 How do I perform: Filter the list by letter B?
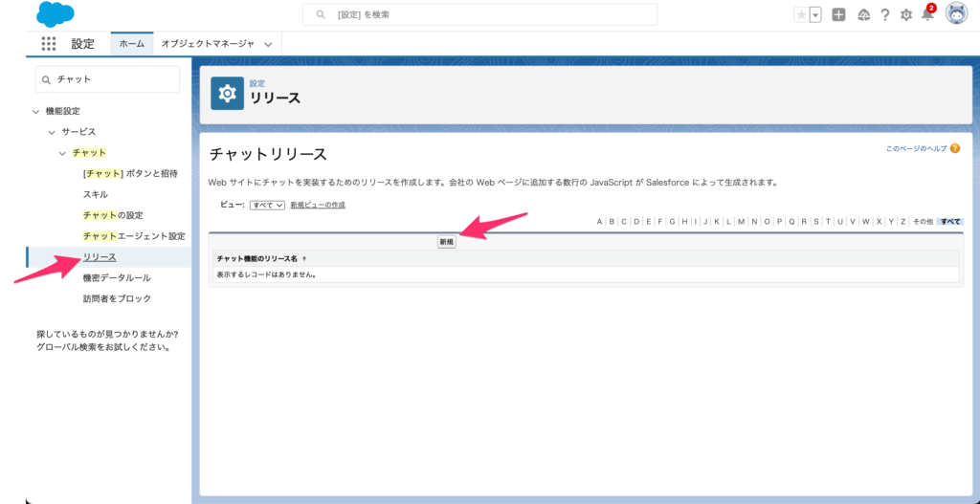pos(612,222)
